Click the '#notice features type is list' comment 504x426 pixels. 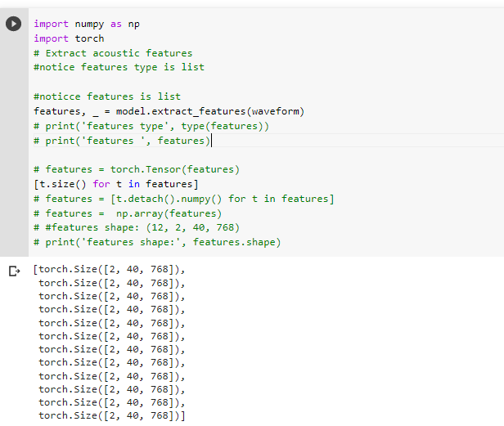pos(119,67)
